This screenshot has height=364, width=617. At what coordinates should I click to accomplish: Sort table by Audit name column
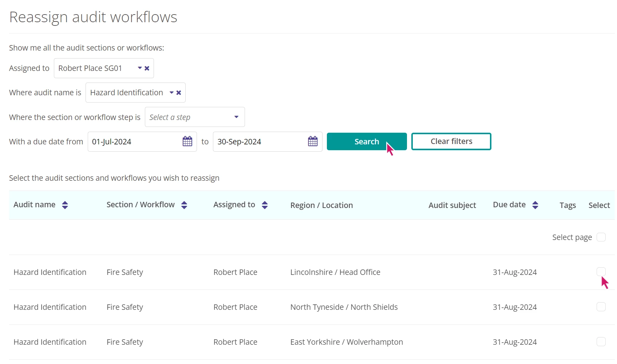click(x=65, y=205)
